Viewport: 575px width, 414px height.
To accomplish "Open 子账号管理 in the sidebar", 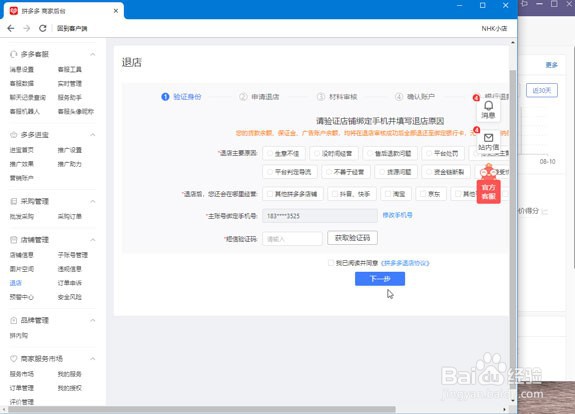I will coord(73,255).
